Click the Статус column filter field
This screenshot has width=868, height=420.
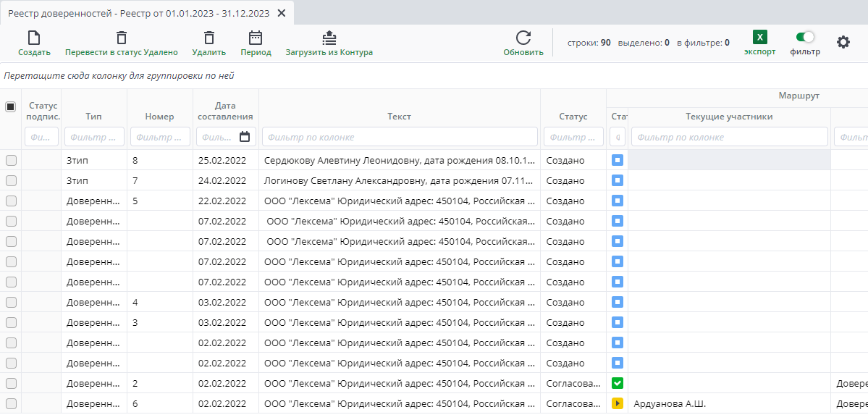point(573,136)
